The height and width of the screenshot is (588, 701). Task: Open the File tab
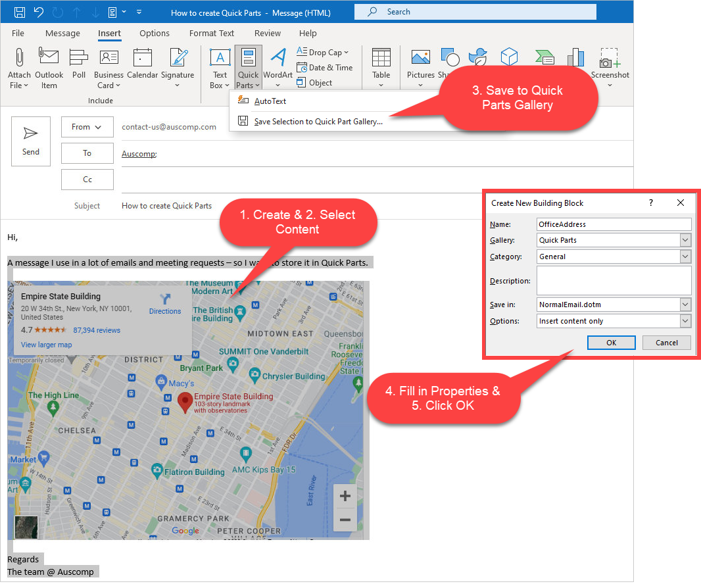pyautogui.click(x=18, y=33)
